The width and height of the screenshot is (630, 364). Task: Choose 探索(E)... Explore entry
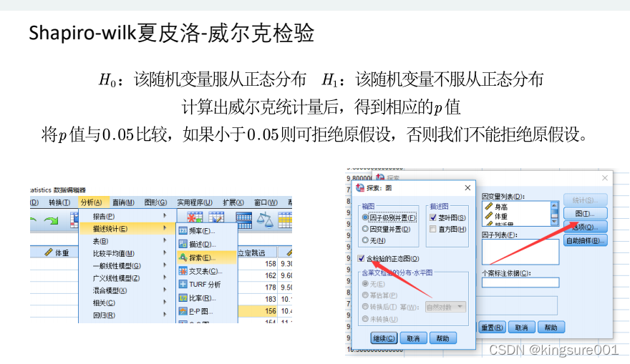(x=206, y=257)
